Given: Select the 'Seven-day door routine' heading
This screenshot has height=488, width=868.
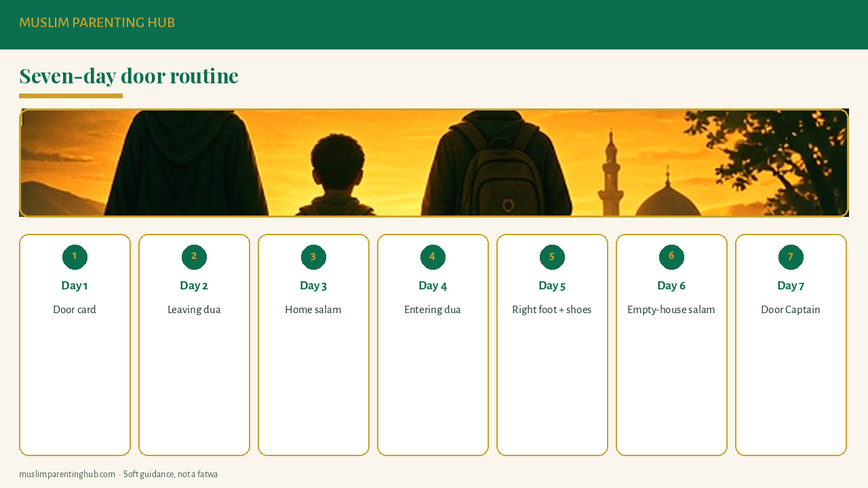Looking at the screenshot, I should [129, 76].
